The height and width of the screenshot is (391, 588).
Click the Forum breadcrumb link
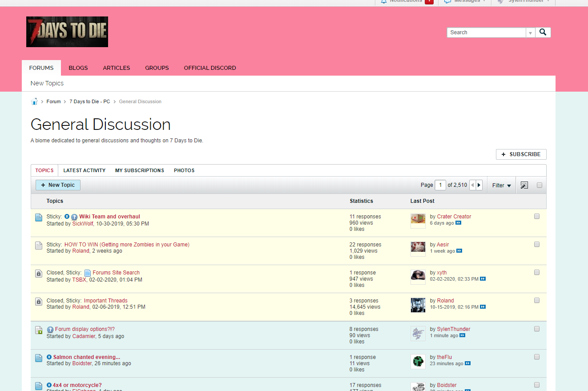click(x=53, y=101)
